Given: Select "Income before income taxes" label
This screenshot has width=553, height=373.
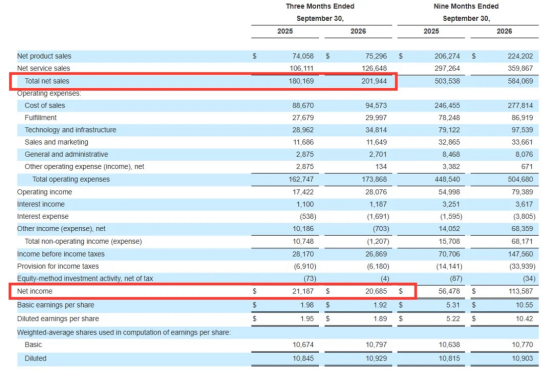Looking at the screenshot, I should (61, 254).
